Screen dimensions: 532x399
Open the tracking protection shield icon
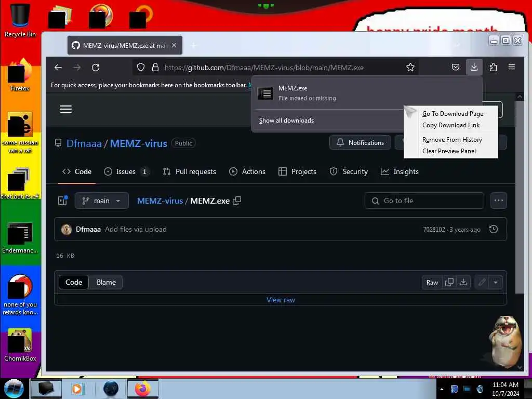pyautogui.click(x=141, y=67)
